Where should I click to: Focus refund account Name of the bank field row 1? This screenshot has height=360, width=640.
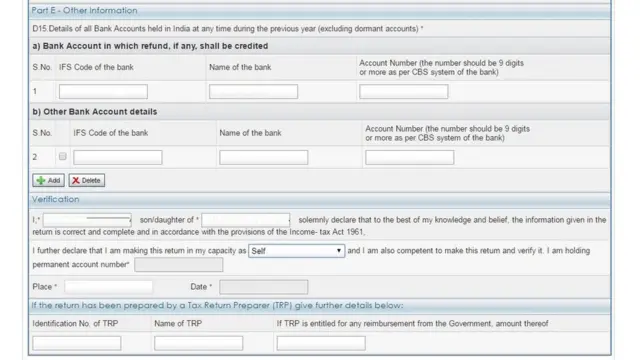click(253, 91)
